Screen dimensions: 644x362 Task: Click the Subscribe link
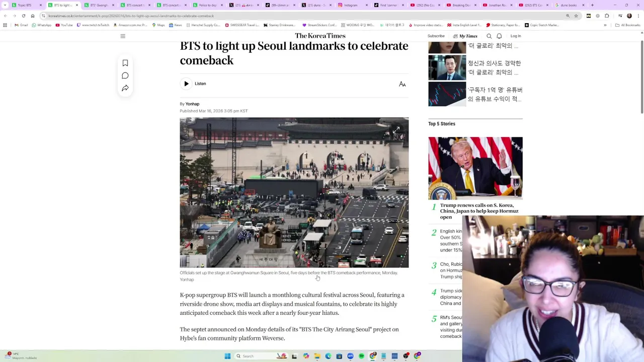(436, 36)
